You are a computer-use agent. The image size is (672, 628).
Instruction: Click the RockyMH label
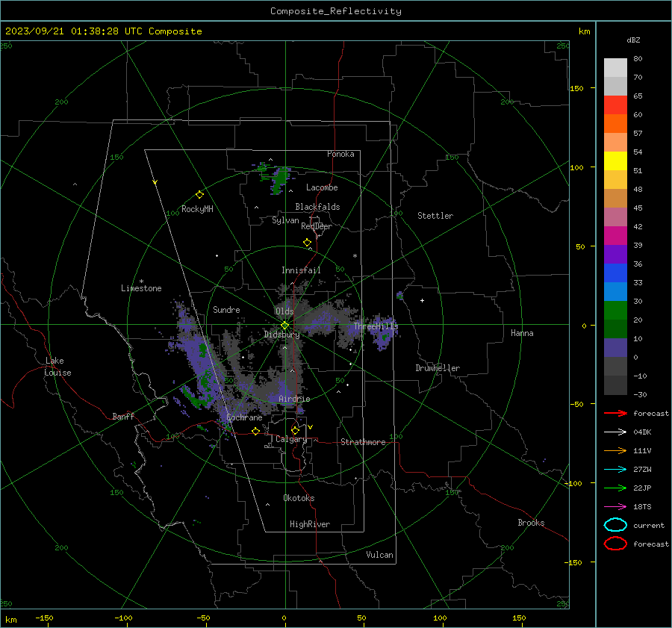coord(197,209)
